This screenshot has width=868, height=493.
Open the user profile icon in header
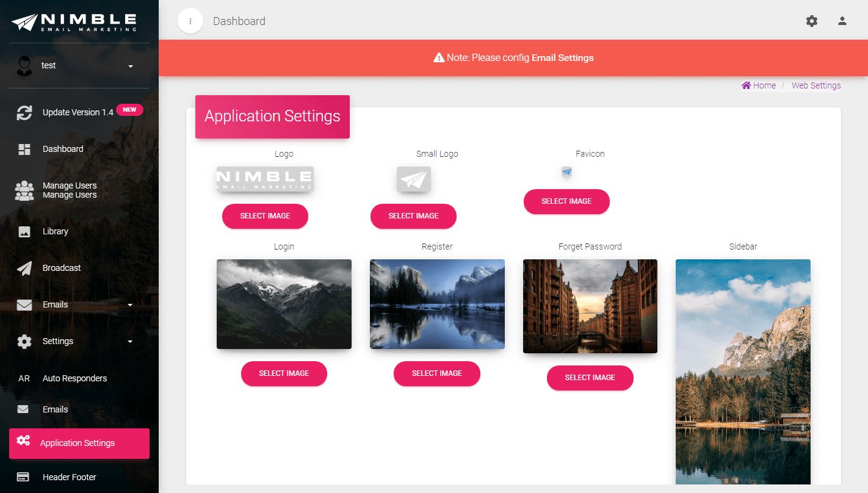tap(842, 21)
